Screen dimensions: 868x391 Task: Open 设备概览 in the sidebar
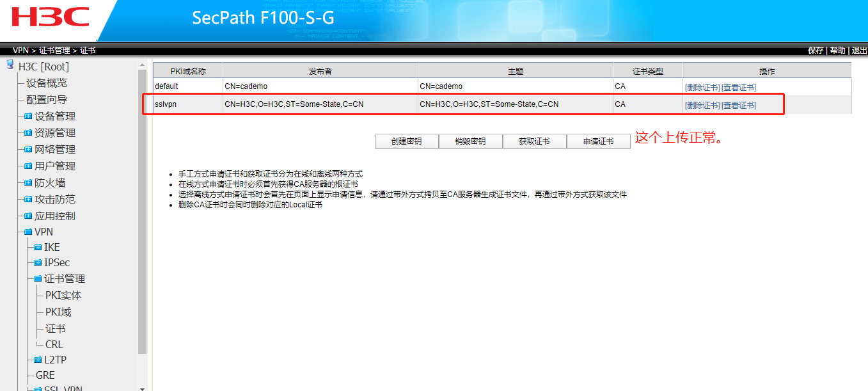click(x=47, y=83)
